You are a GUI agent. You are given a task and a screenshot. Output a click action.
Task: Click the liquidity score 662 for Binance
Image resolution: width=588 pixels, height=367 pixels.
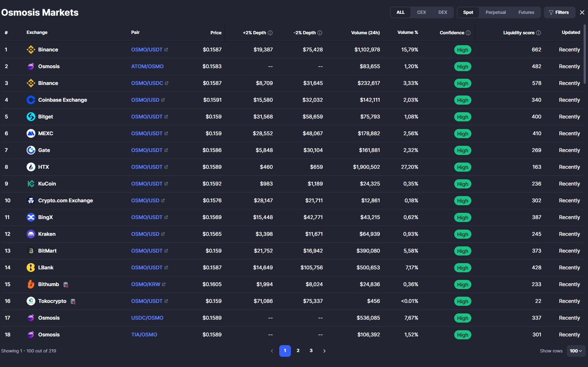click(x=537, y=50)
